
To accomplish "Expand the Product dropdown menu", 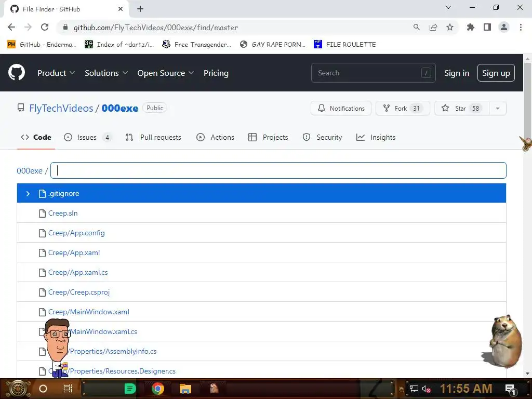I will tap(56, 73).
